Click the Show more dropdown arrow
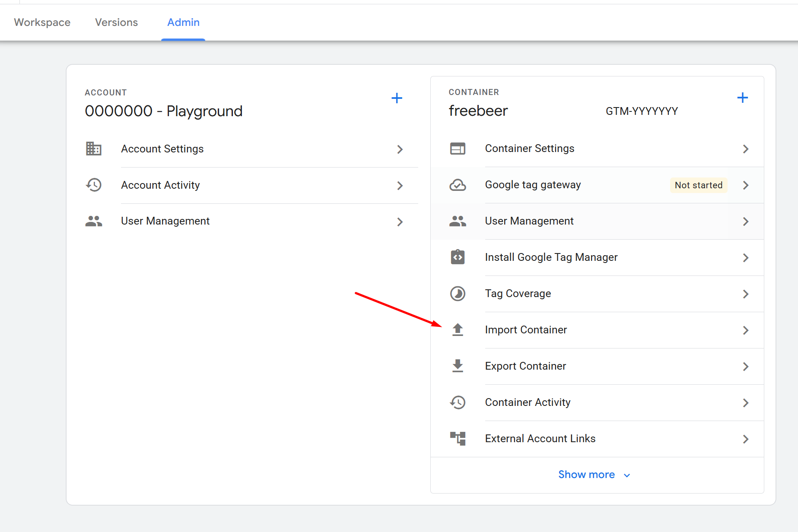Image resolution: width=798 pixels, height=532 pixels. [626, 475]
